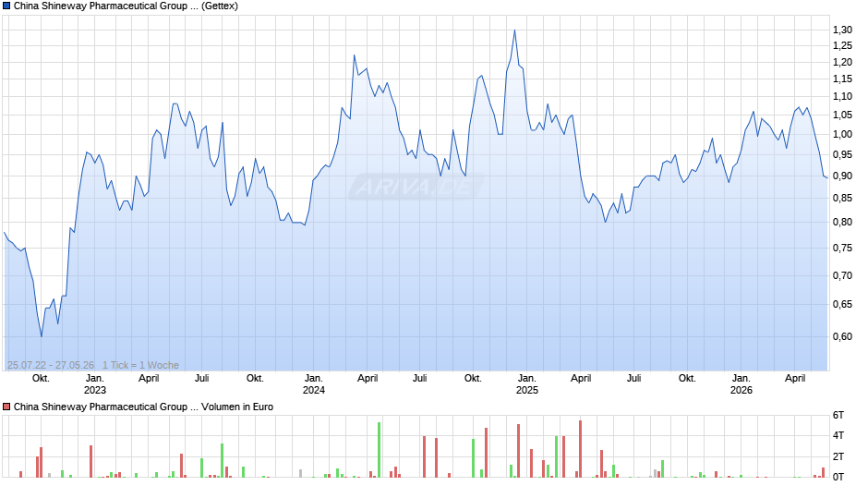The image size is (868, 486).
Task: Click the 0,65 price axis label
Action: (842, 304)
